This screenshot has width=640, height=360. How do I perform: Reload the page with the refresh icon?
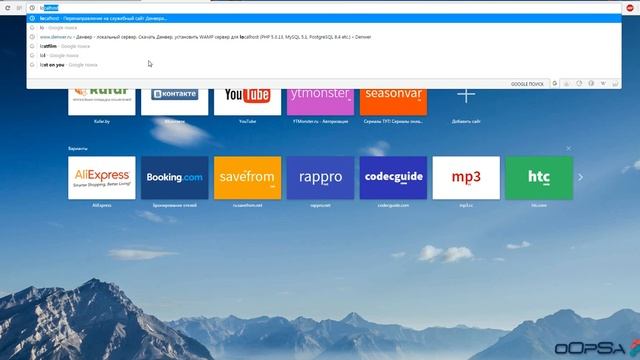click(7, 8)
